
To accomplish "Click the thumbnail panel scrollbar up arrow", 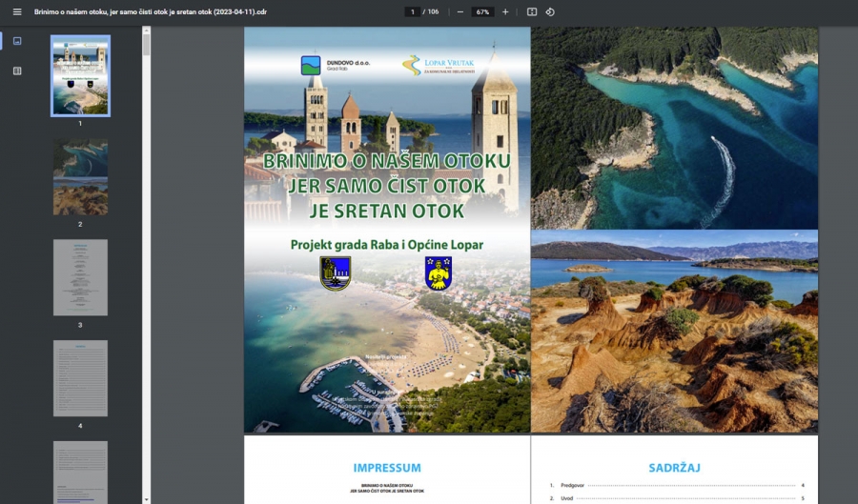I will click(146, 30).
